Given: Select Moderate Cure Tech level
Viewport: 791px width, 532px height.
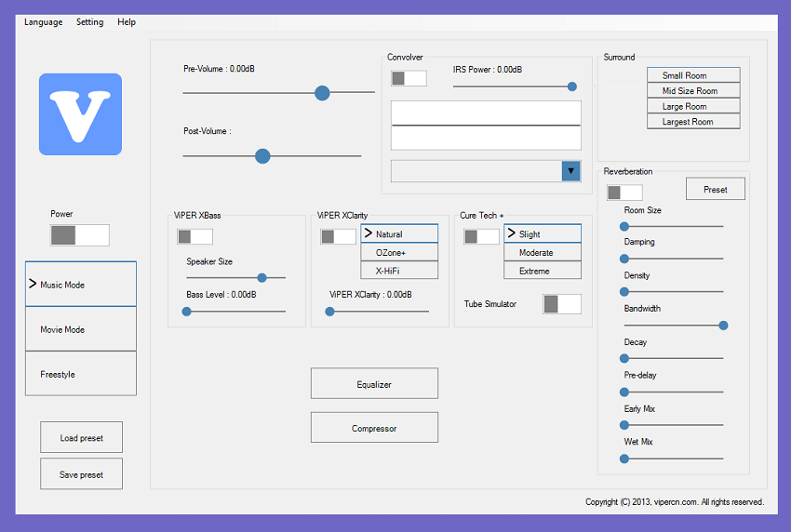Looking at the screenshot, I should pyautogui.click(x=543, y=252).
